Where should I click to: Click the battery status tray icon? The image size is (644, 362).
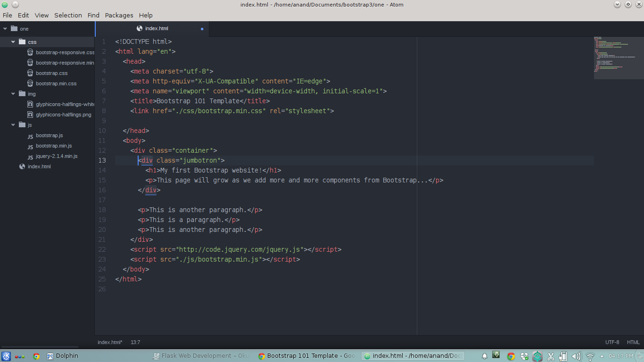pos(563,356)
